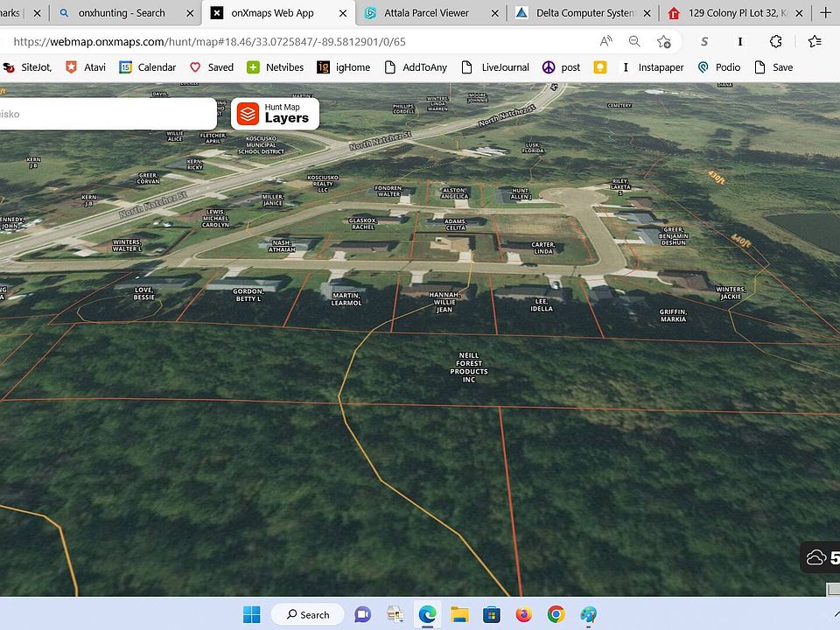
Task: Open the Netvibes bookmark
Action: [276, 67]
